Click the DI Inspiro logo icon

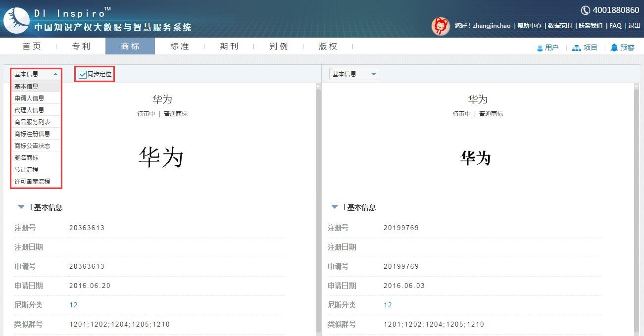pos(16,20)
